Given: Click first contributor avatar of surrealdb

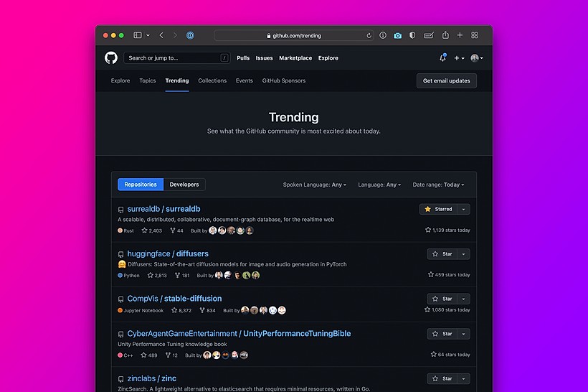Looking at the screenshot, I should pyautogui.click(x=213, y=230).
